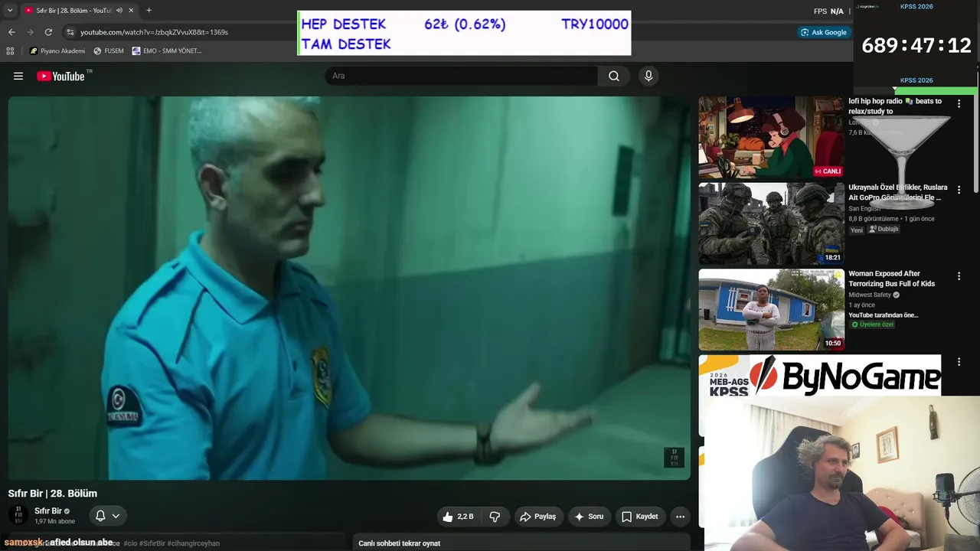View site information icon in address bar
This screenshot has width=980, height=551.
[x=70, y=32]
